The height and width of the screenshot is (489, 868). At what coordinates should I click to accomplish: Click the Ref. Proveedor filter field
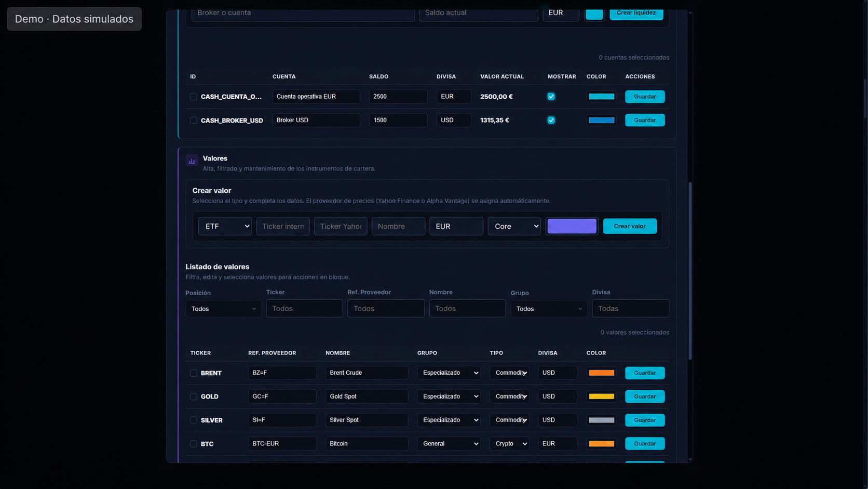pyautogui.click(x=386, y=309)
